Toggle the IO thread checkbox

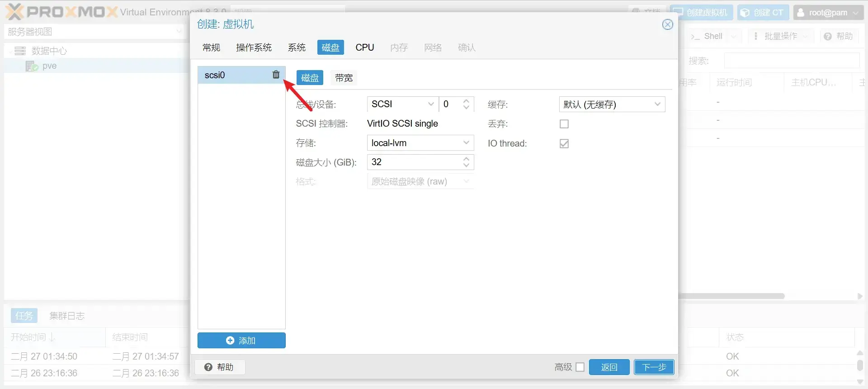point(564,143)
